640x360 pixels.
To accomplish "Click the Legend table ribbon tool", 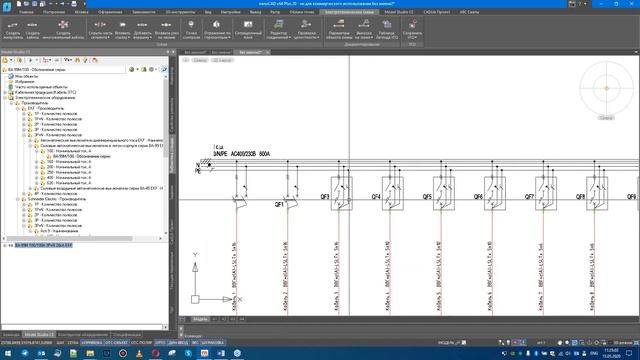I will 387,29.
